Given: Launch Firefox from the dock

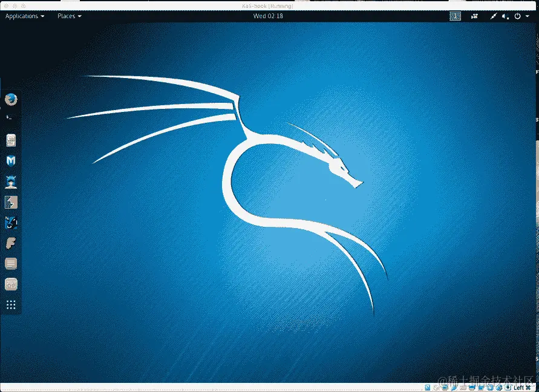Looking at the screenshot, I should click(x=11, y=100).
